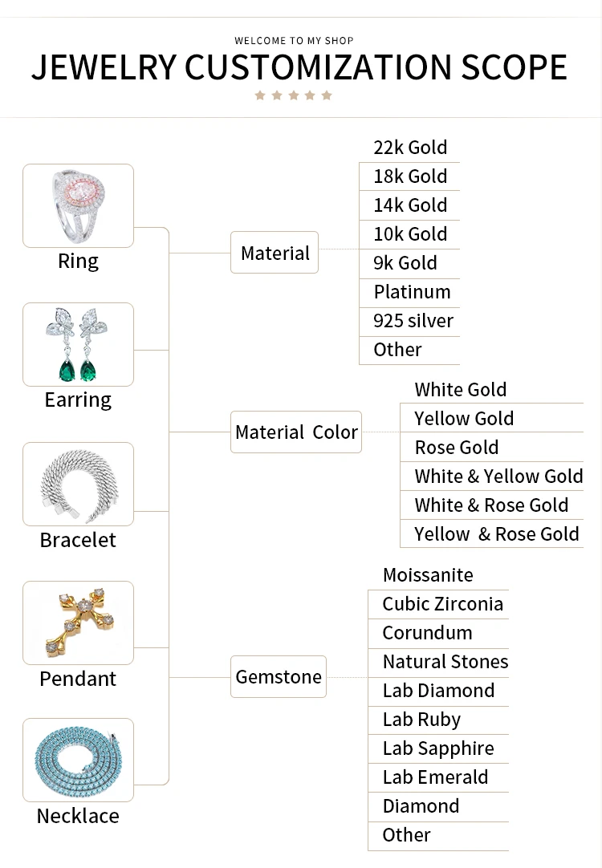Click the Ring product thumbnail
Image resolution: width=602 pixels, height=868 pixels.
click(78, 205)
